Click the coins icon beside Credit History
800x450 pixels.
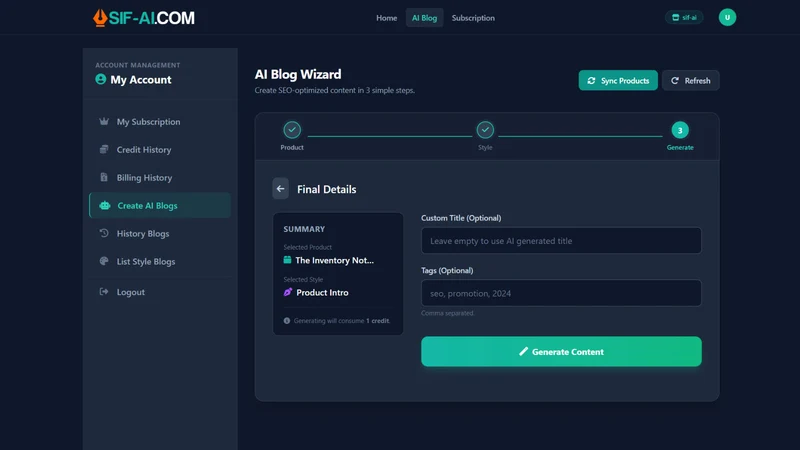click(x=104, y=149)
